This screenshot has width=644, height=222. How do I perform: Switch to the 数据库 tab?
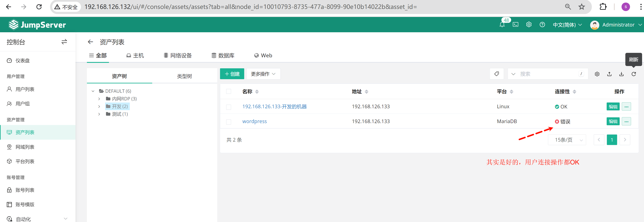[223, 56]
